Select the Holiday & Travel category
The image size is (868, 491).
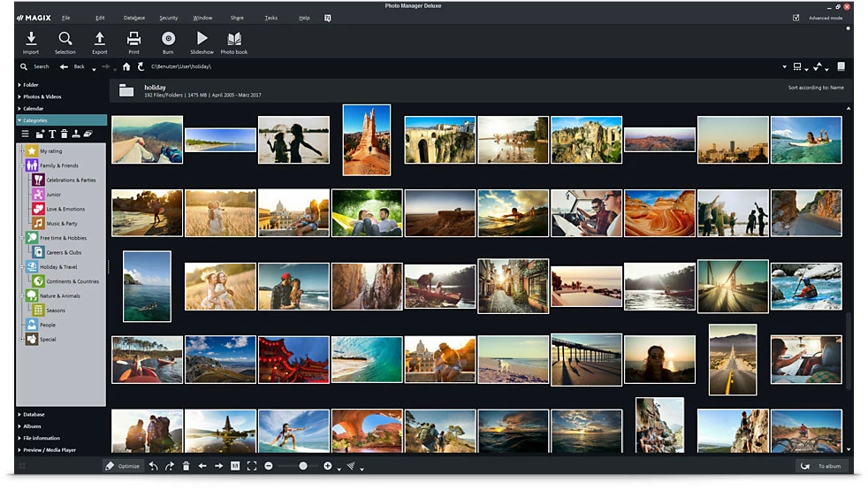pos(57,266)
